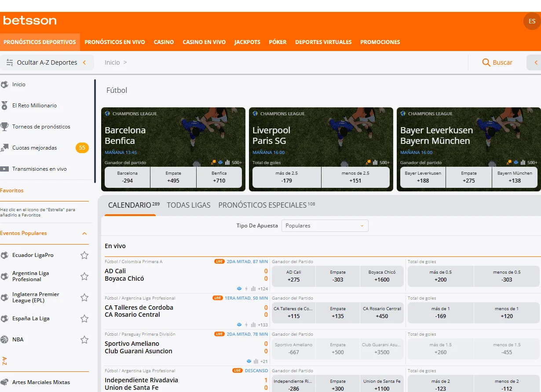
Task: Star Inglaterra Premier League (EPL) as favorite
Action: click(x=84, y=297)
